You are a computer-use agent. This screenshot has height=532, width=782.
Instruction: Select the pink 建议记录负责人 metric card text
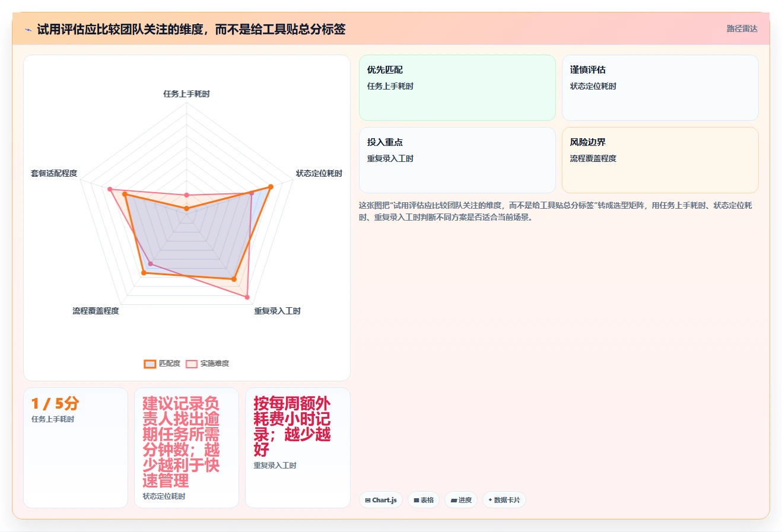coord(181,442)
